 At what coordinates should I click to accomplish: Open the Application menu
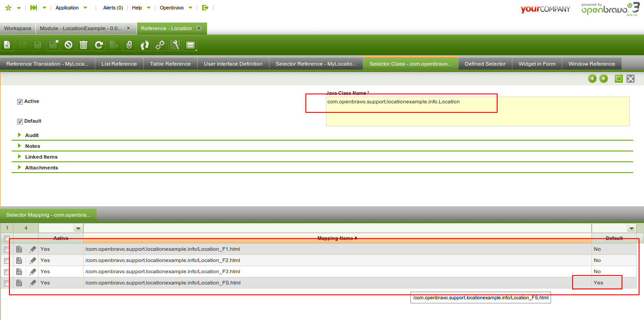pos(67,8)
